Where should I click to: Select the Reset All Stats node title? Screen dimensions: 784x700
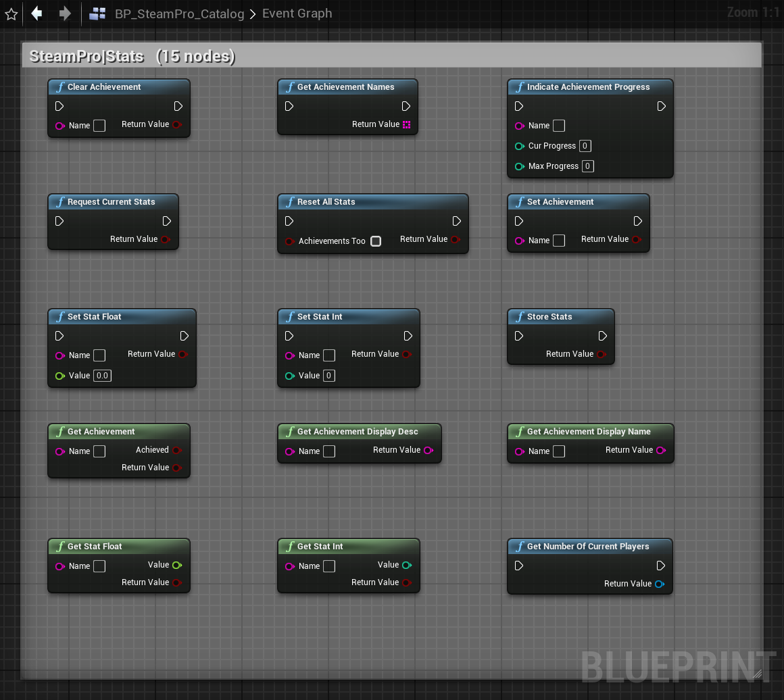[x=326, y=202]
